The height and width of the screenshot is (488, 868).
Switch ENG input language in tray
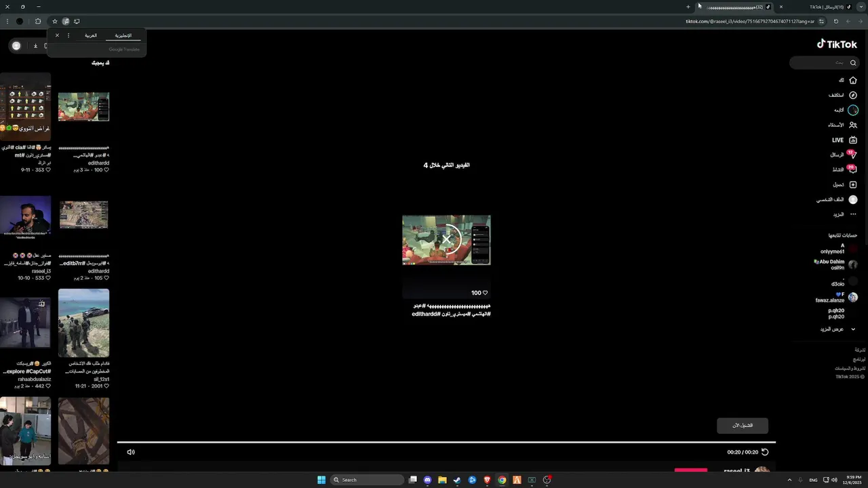(x=813, y=480)
